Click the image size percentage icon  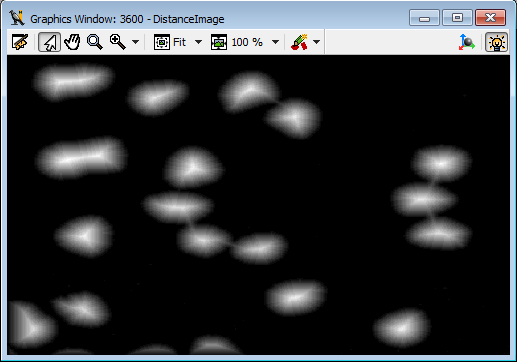219,42
